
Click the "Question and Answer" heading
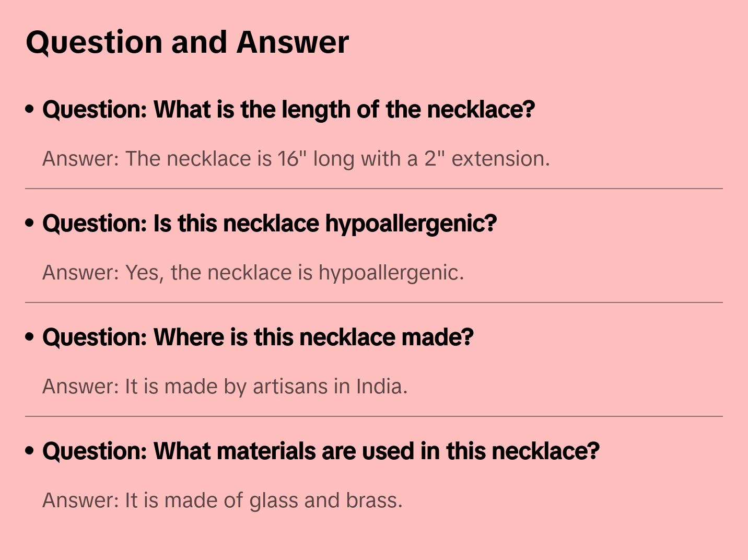pos(187,42)
